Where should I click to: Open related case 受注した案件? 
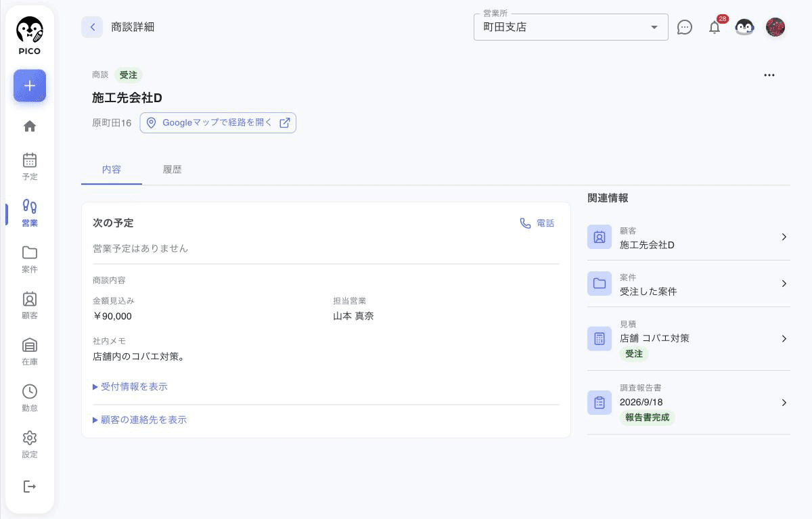[x=688, y=284]
